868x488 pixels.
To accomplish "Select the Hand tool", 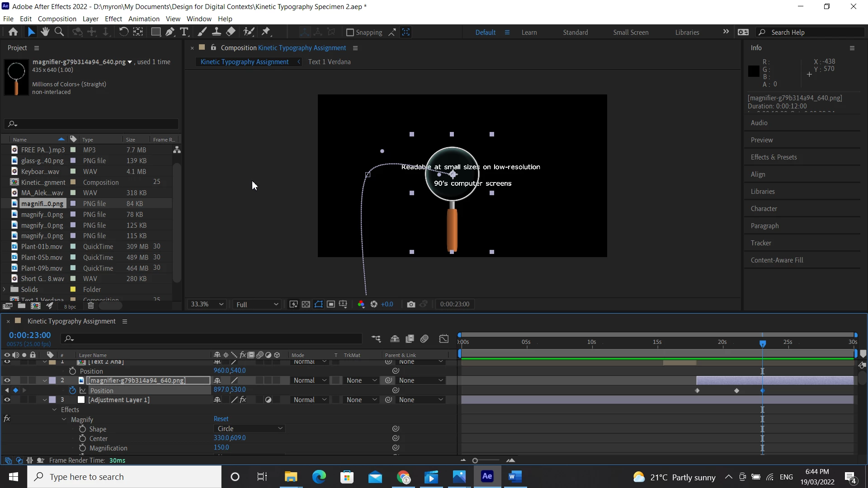I will (45, 32).
